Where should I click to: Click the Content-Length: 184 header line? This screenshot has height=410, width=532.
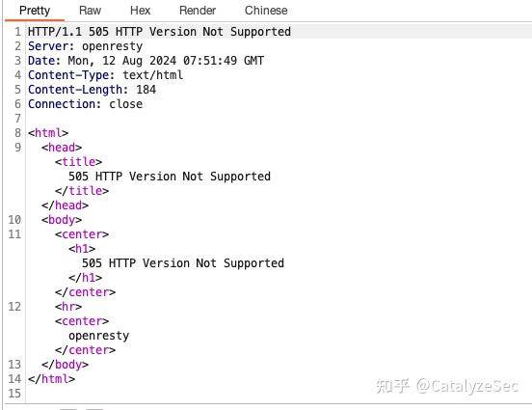point(92,90)
